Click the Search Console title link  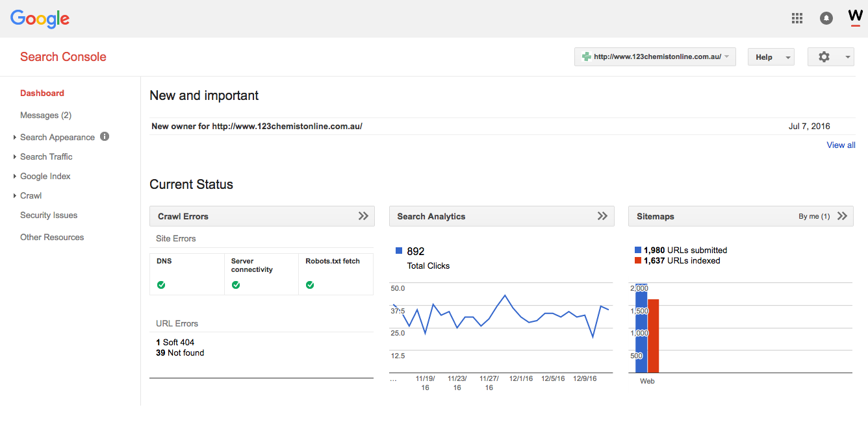click(63, 56)
